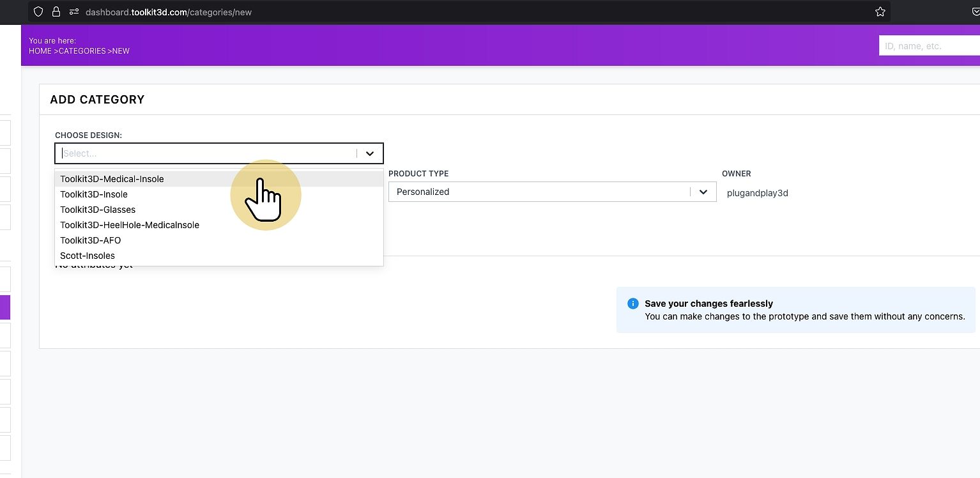Select Toolkit3D-Insole design option
The width and height of the screenshot is (980, 478).
coord(218,194)
